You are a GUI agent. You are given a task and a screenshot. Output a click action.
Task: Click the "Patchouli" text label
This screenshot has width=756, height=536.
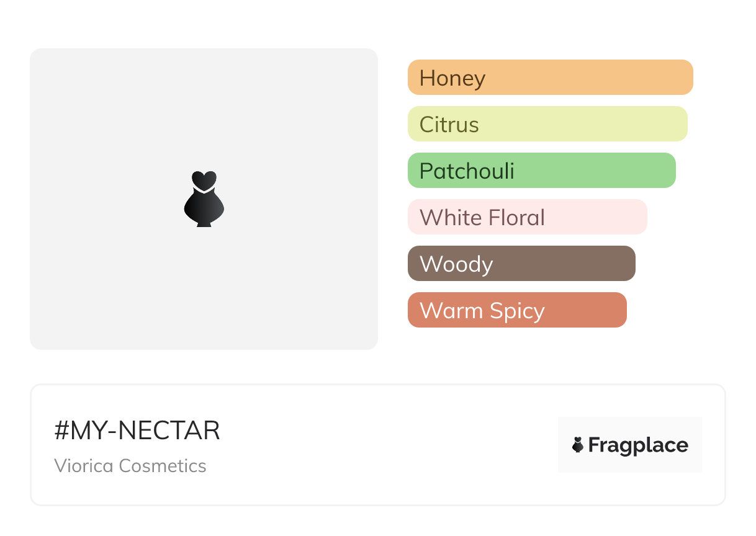[467, 171]
